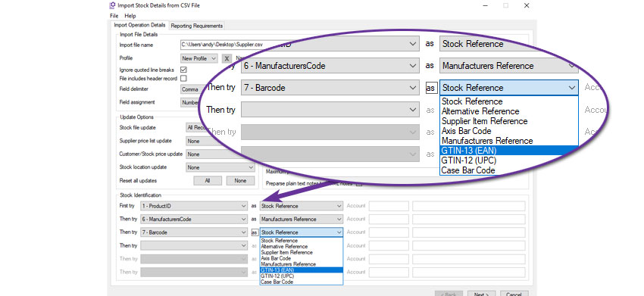Enable File includes header record checkbox

[x=183, y=78]
